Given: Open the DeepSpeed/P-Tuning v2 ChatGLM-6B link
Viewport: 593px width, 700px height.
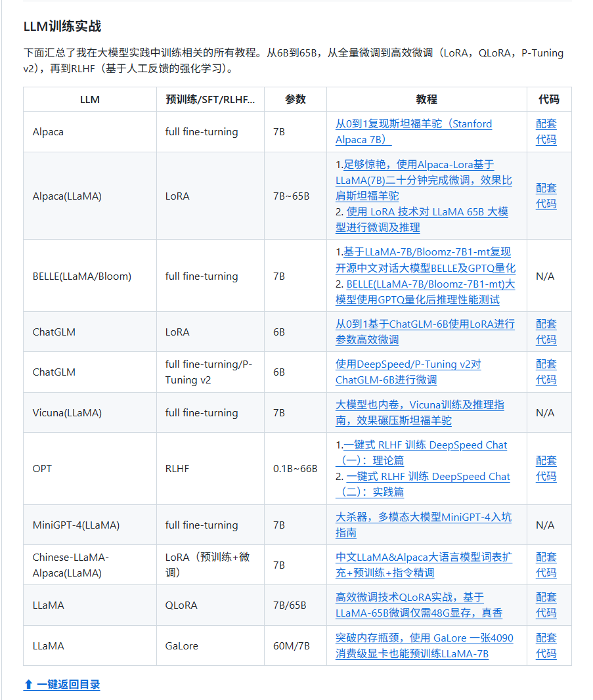Looking at the screenshot, I should (408, 372).
